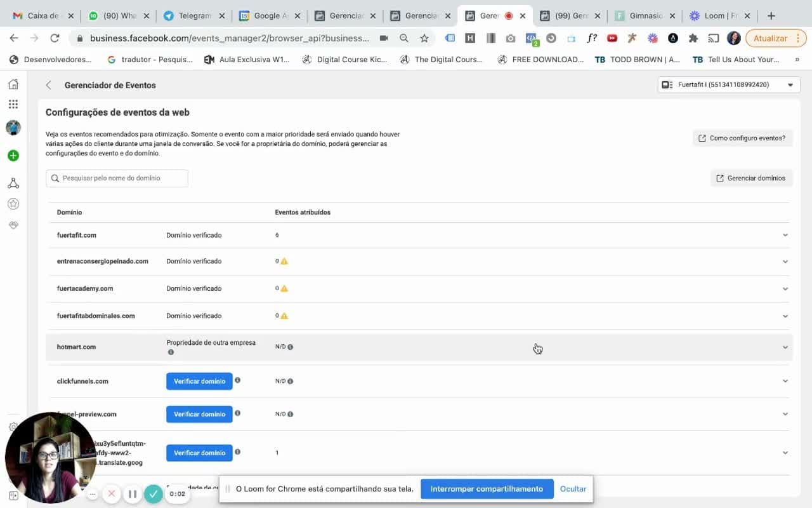Viewport: 812px width, 508px height.
Task: Switch to the WhatsApp tab
Action: [118, 16]
